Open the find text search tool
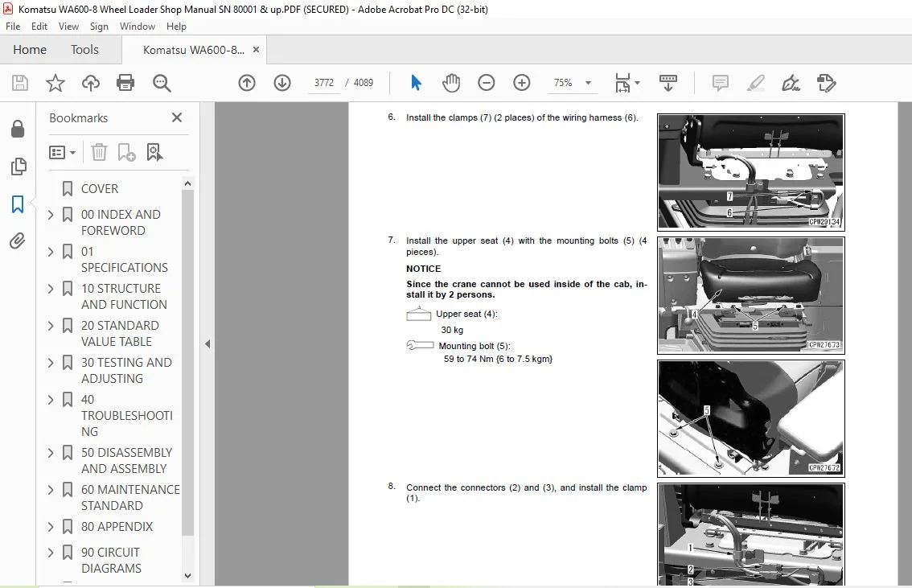The image size is (912, 588). [x=161, y=83]
